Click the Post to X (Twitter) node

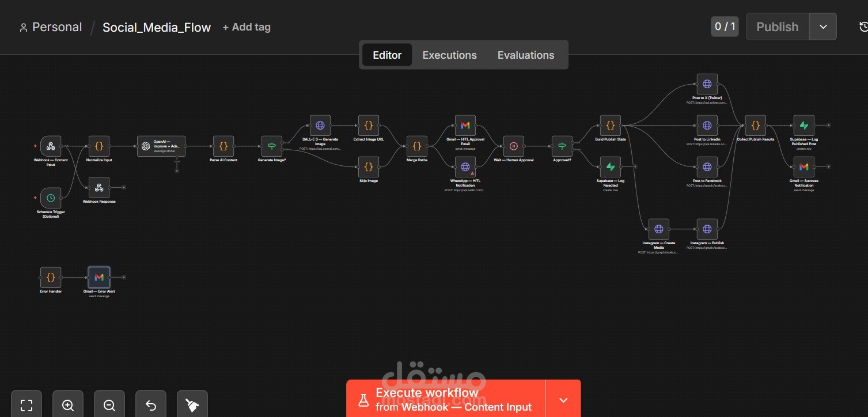tap(707, 84)
